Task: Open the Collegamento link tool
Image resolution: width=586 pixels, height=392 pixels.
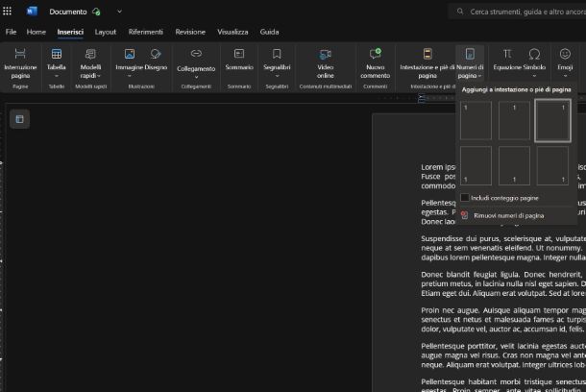Action: (x=196, y=55)
